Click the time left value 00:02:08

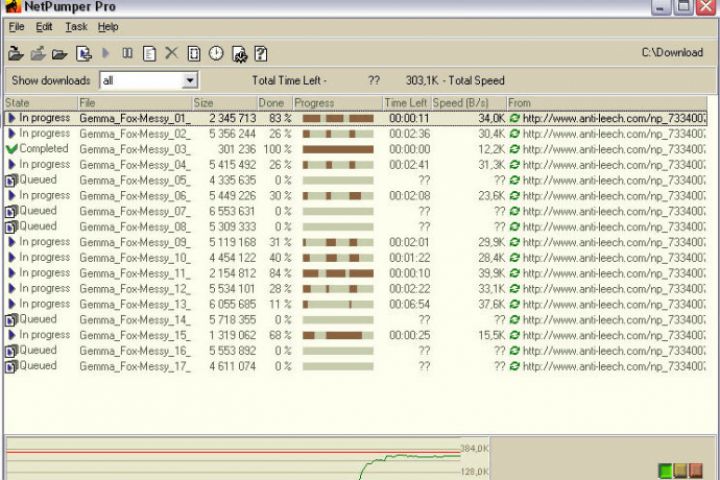(410, 196)
